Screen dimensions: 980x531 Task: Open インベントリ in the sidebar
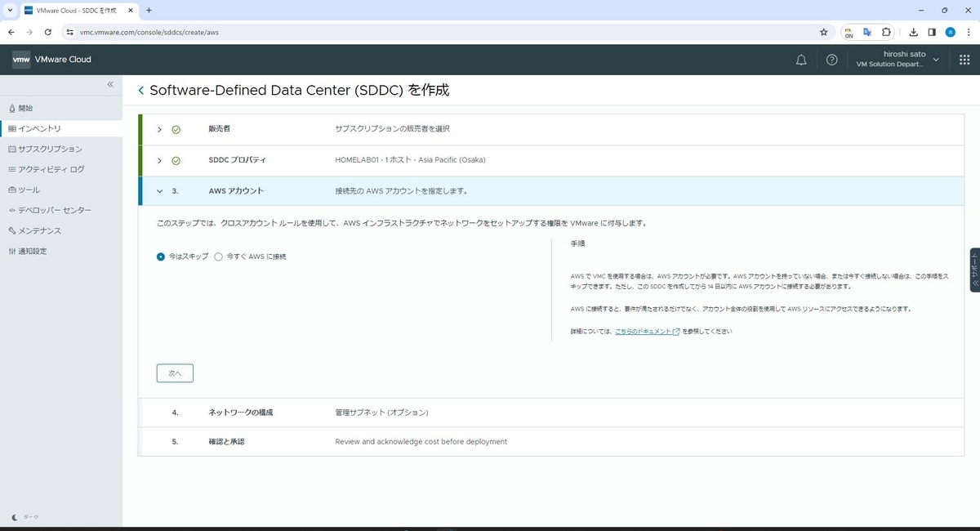click(61, 128)
